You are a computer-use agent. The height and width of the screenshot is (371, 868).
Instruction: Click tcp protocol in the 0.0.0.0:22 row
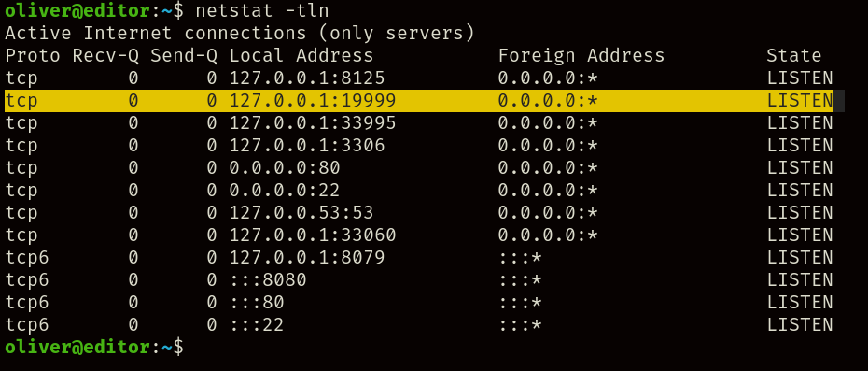tap(21, 191)
